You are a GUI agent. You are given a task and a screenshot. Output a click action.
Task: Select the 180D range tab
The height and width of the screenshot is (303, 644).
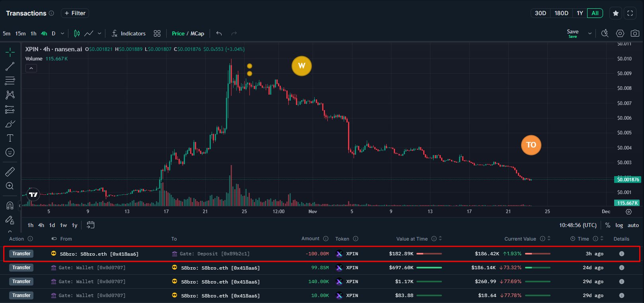click(x=561, y=13)
